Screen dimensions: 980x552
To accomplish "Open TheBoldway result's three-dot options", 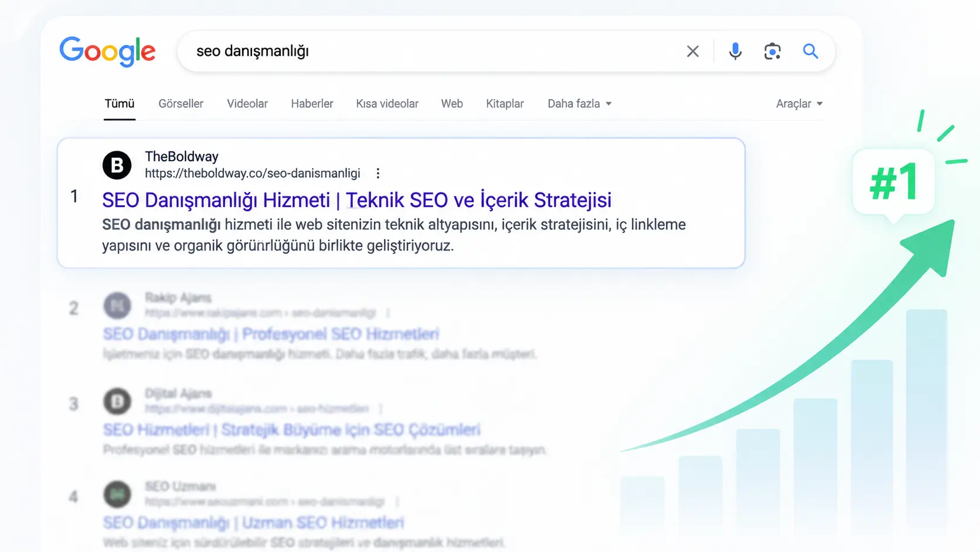I will 378,174.
